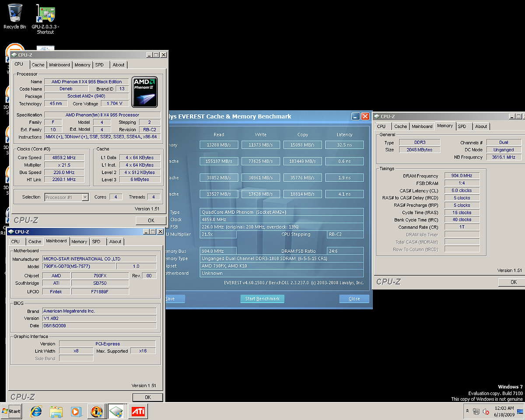Image resolution: width=525 pixels, height=420 pixels.
Task: Click the HT Link value 2260.1 MHz
Action: click(64, 179)
